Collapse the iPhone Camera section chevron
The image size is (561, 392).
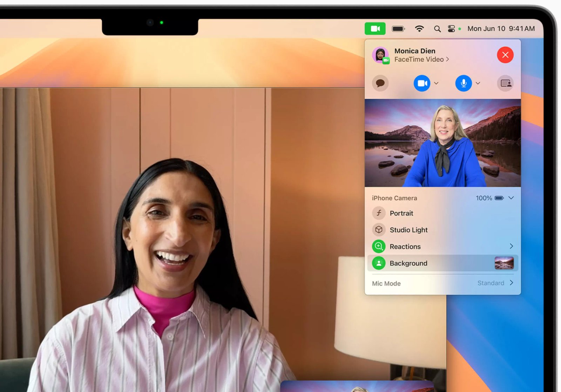tap(511, 198)
